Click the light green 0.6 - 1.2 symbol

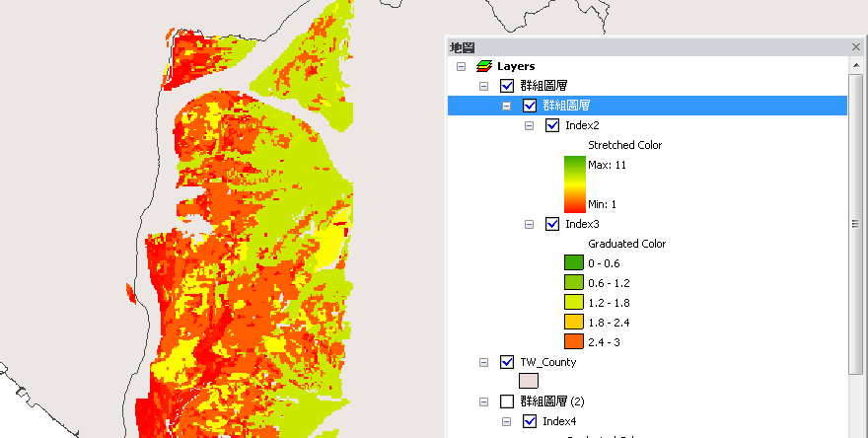coord(573,283)
